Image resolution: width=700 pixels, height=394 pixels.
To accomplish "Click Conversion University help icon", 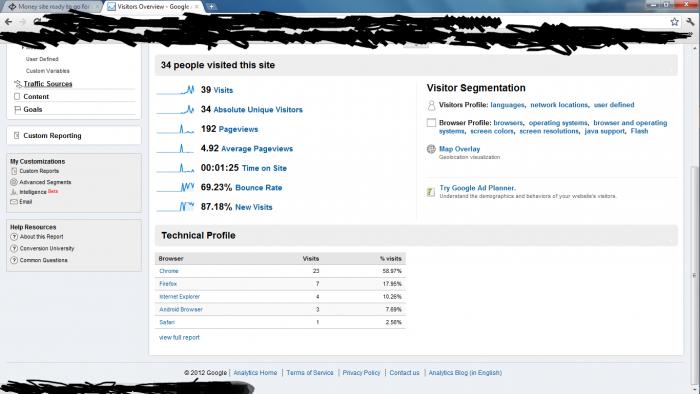I will pos(14,249).
